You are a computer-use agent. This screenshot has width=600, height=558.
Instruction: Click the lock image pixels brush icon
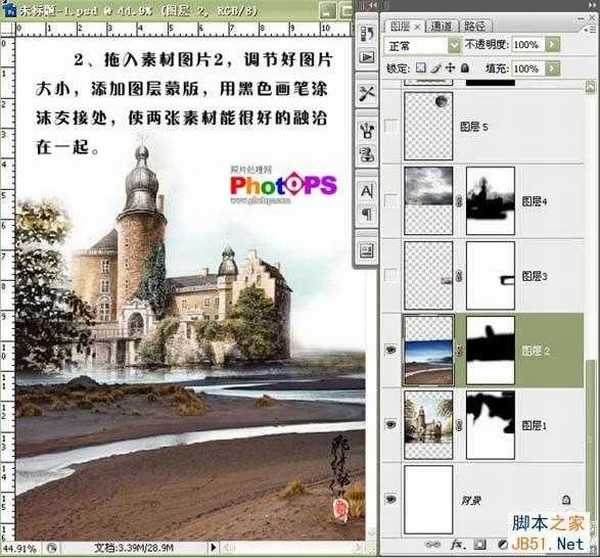coord(435,65)
